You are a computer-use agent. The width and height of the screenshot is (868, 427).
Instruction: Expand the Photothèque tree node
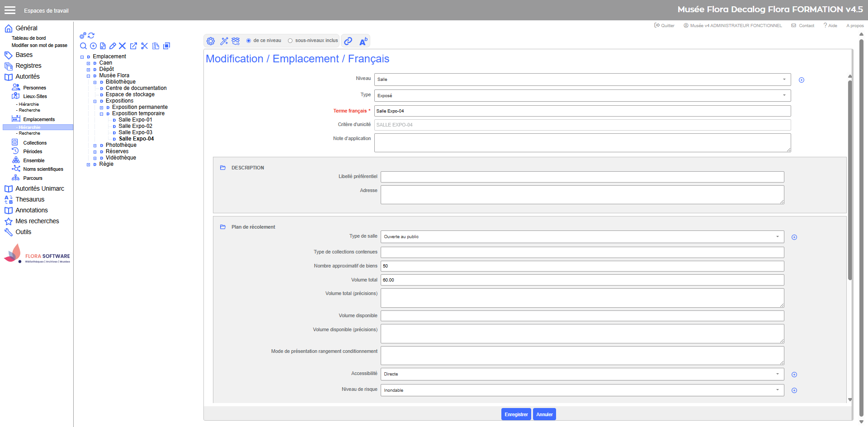click(95, 145)
